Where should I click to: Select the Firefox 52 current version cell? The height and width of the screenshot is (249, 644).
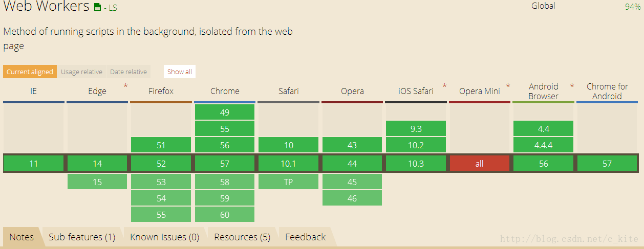[x=161, y=164]
